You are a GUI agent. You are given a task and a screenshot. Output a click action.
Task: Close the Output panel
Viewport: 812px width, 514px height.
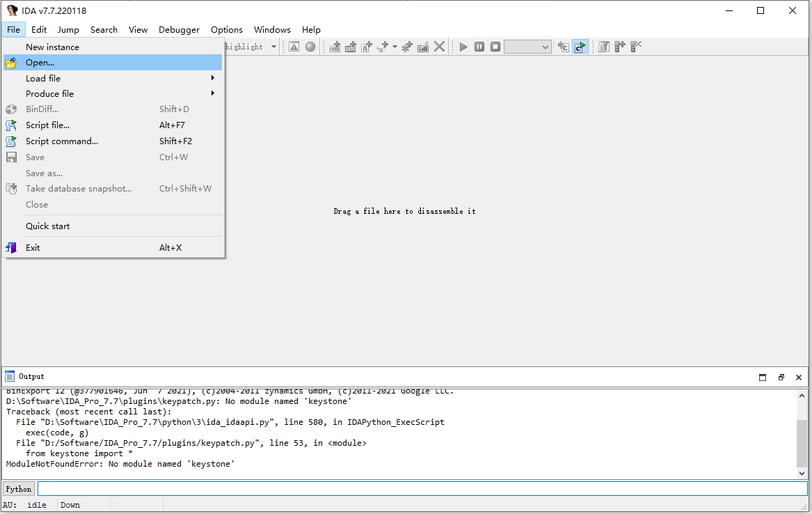[x=799, y=377]
